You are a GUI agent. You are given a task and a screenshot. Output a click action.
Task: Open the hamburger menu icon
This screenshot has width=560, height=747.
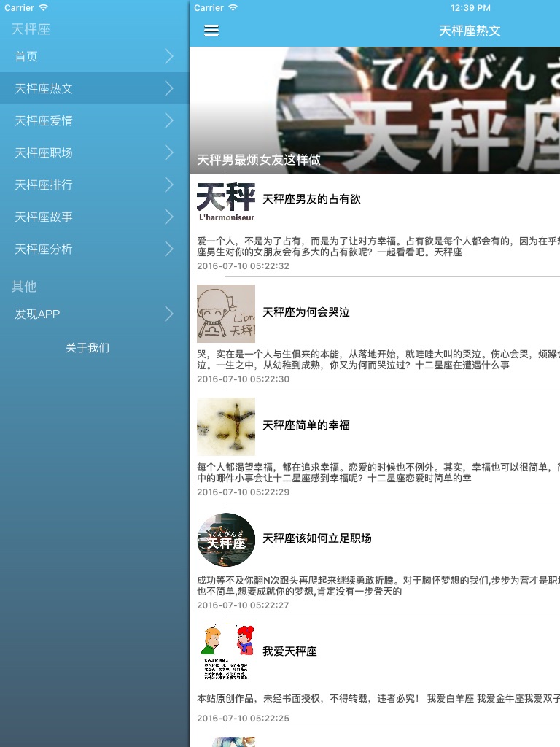pyautogui.click(x=211, y=31)
